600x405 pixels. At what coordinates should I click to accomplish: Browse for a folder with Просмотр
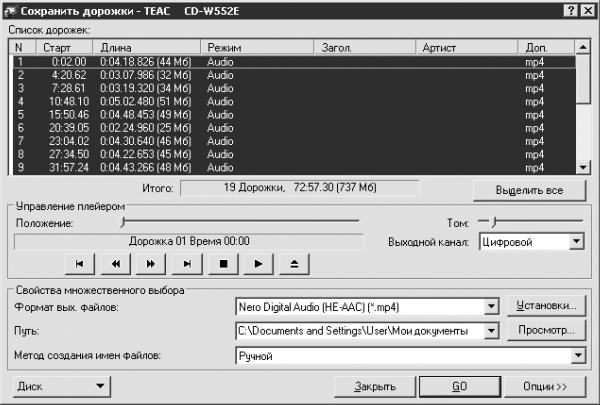pos(546,330)
